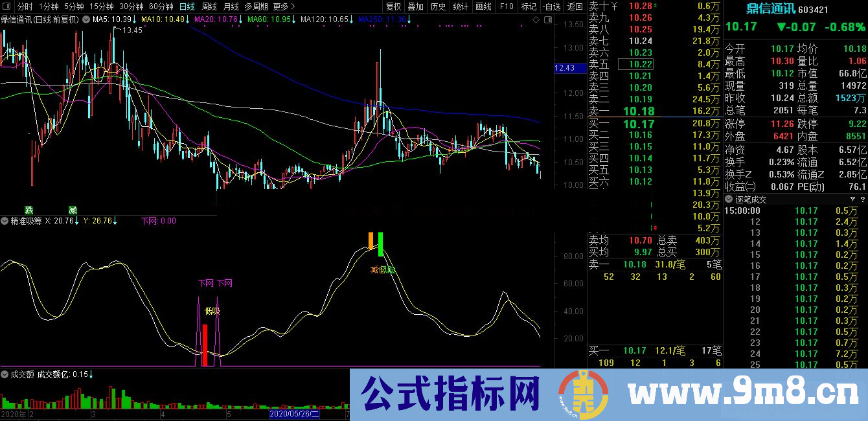This screenshot has width=868, height=421.
Task: Click the funnel filter icon on 逐笔成交 panel
Action: (852, 199)
